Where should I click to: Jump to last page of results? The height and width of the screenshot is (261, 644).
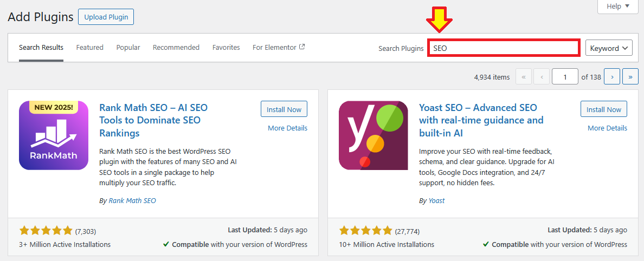(630, 77)
